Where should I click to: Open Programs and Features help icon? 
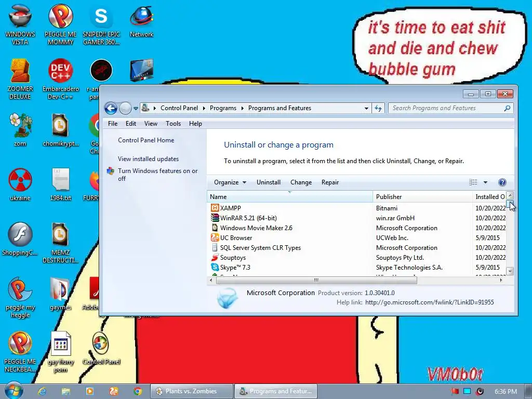point(502,182)
